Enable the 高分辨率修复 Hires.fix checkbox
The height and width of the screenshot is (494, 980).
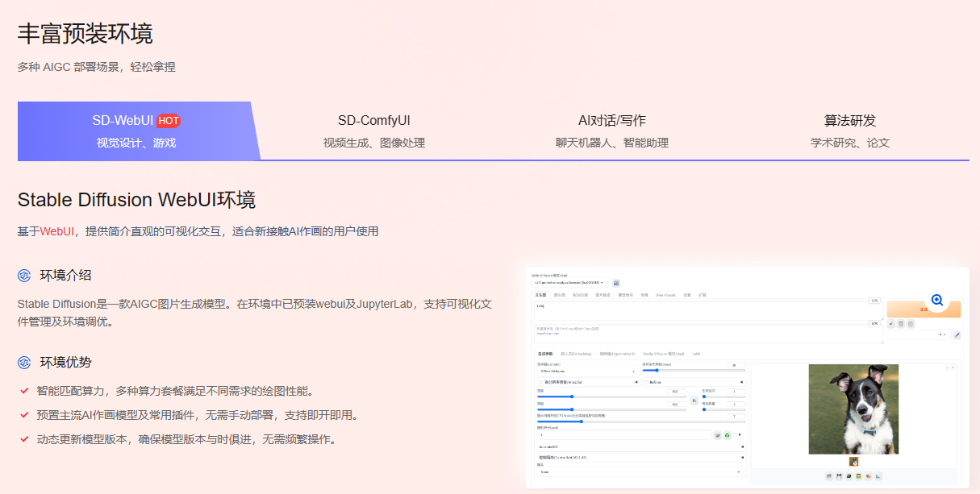point(541,383)
